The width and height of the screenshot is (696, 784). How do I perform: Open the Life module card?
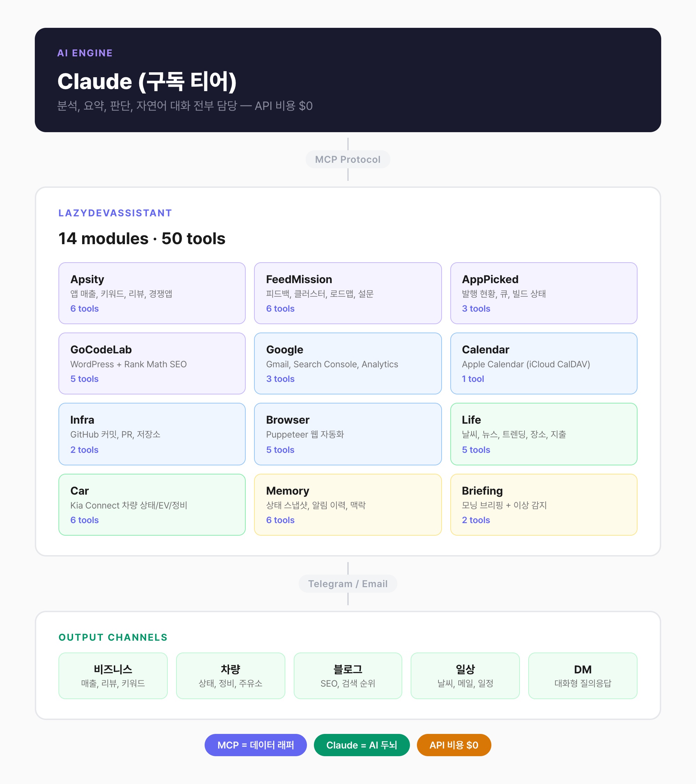click(x=543, y=434)
